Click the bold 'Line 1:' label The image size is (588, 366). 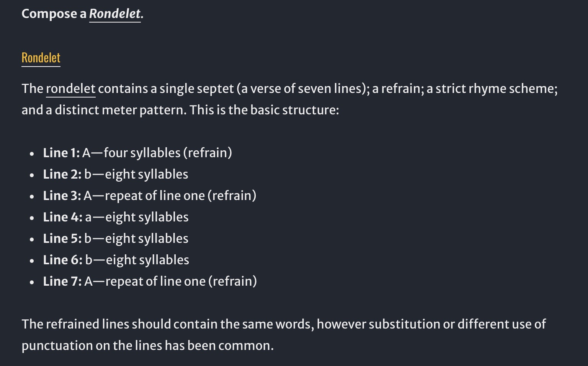(61, 153)
